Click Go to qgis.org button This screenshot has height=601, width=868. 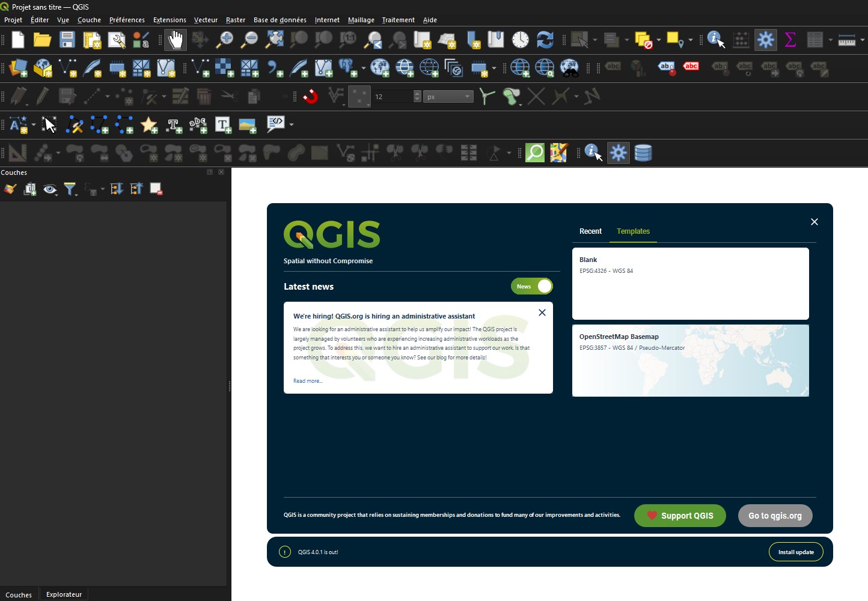pos(775,516)
